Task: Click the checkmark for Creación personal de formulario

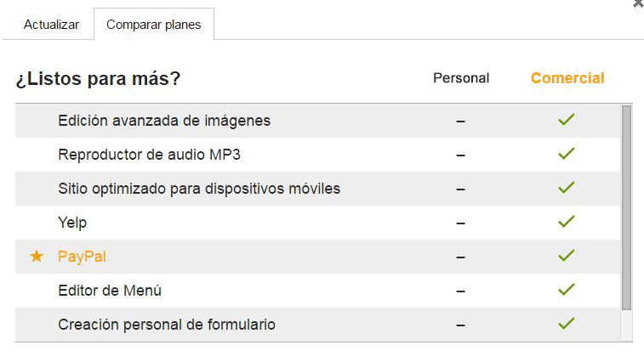Action: pos(567,325)
